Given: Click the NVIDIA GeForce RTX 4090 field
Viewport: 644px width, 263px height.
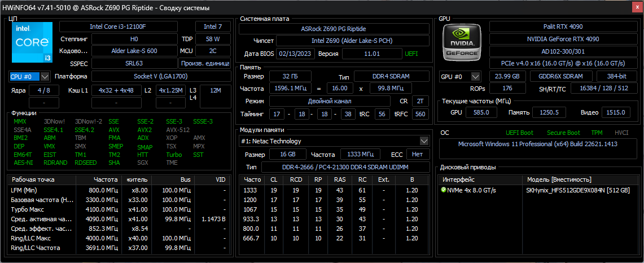Looking at the screenshot, I should pyautogui.click(x=563, y=39).
